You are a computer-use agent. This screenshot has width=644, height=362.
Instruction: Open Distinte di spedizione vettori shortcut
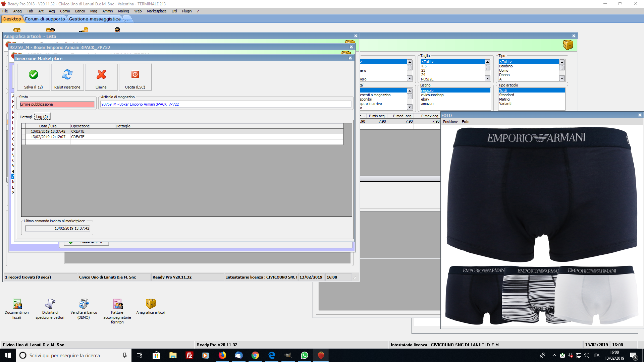[x=50, y=309]
